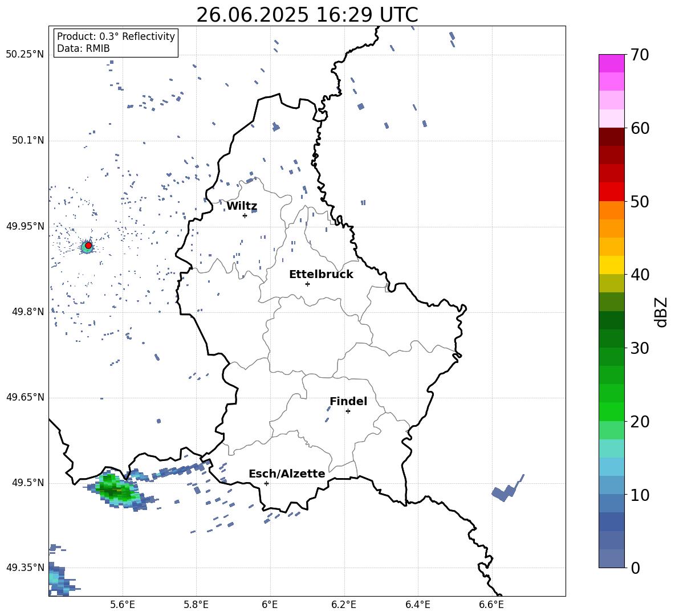Click the 40 tick on colorbar
This screenshot has height=616, width=675.
(639, 275)
